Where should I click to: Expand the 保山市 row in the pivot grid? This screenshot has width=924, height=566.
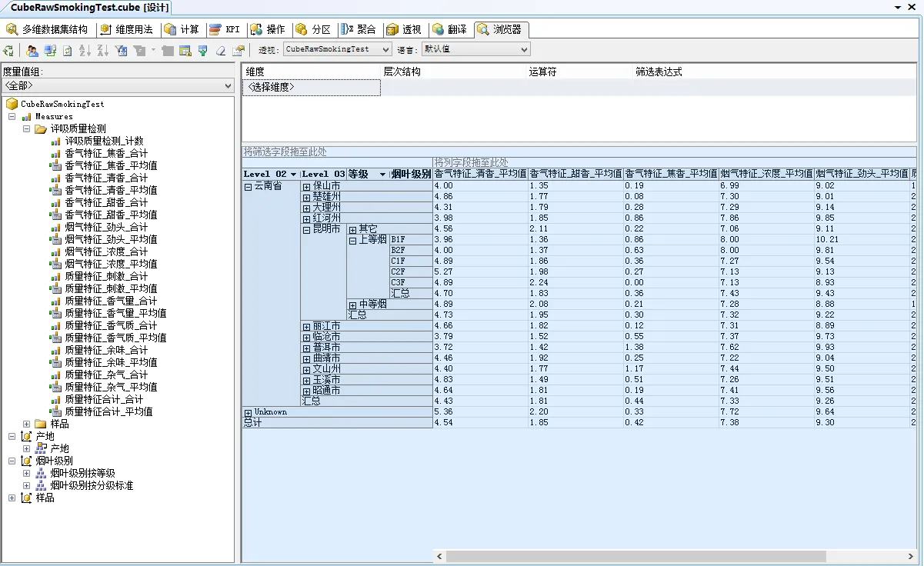click(306, 186)
